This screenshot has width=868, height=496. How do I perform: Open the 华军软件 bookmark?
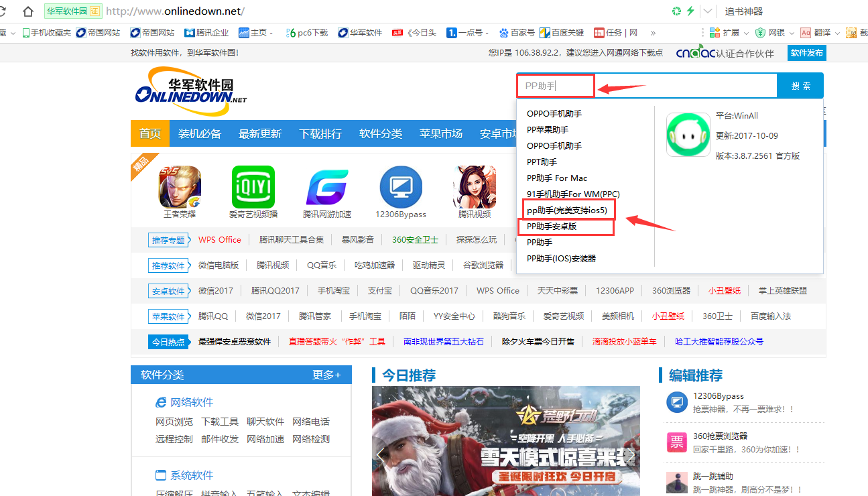360,32
